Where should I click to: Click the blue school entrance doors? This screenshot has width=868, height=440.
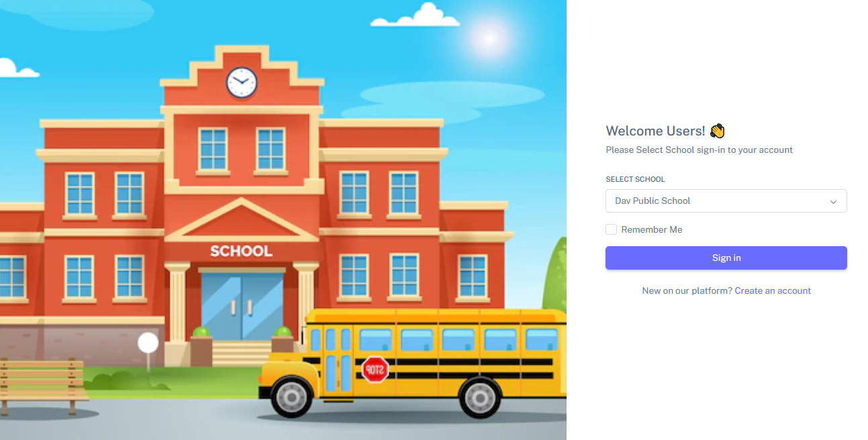242,306
